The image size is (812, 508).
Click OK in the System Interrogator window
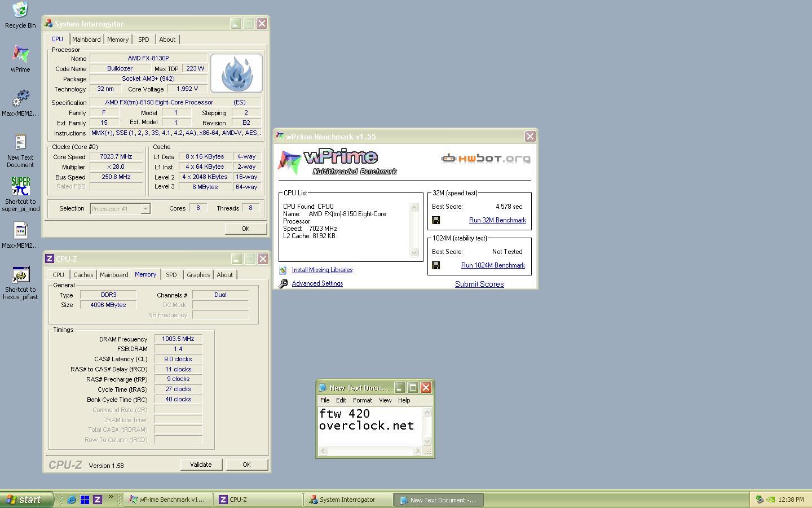click(x=245, y=229)
